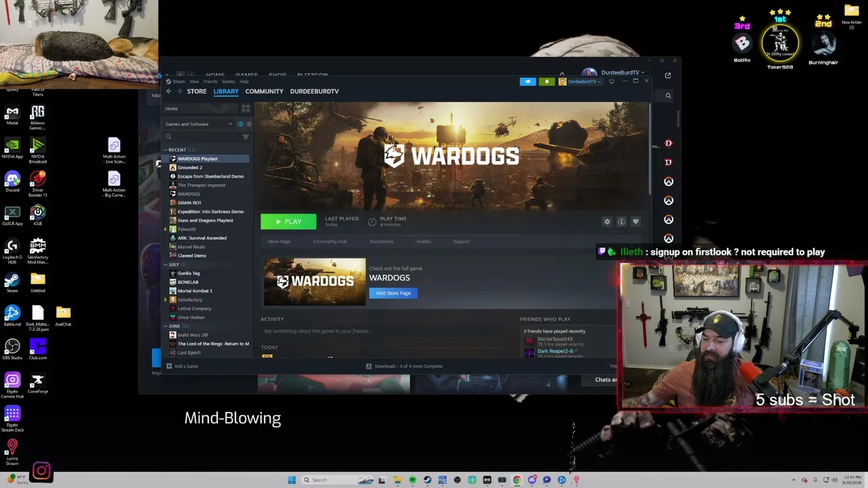
Task: Open the Windows Start button
Action: click(292, 480)
